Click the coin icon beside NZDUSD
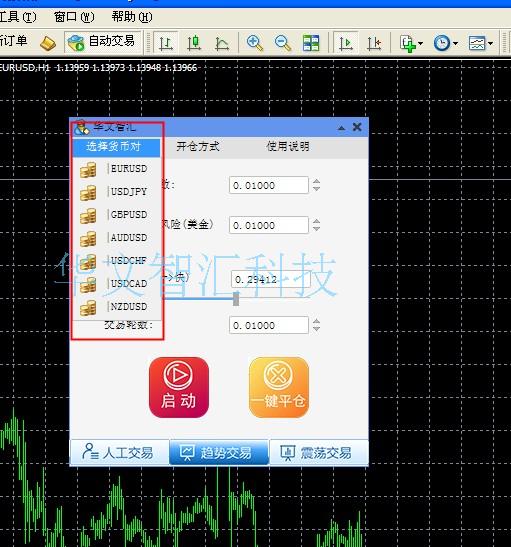 click(x=88, y=308)
